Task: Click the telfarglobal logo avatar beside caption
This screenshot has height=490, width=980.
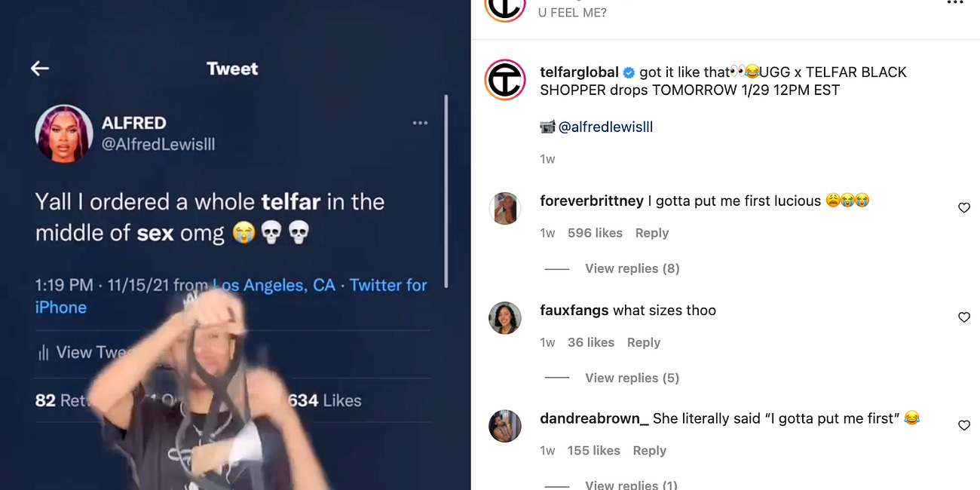Action: 505,80
